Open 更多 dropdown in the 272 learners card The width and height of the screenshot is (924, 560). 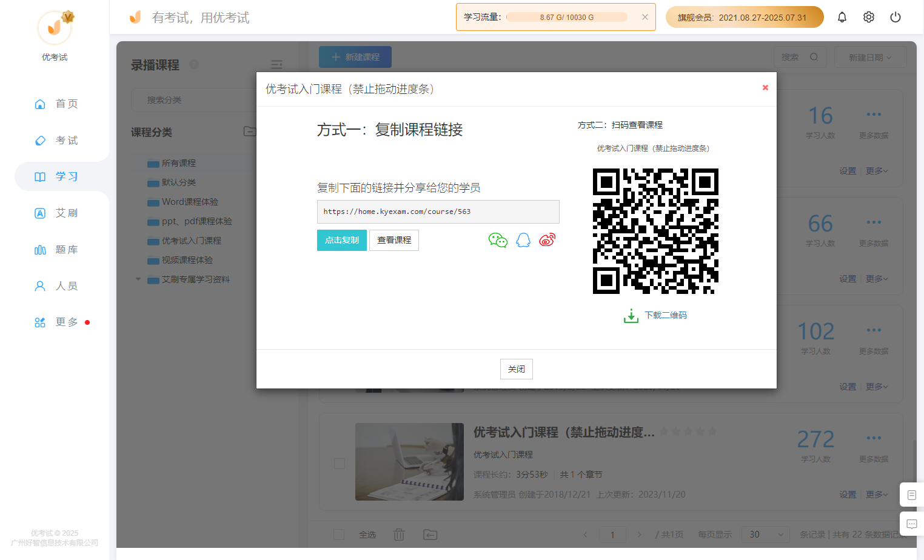877,495
